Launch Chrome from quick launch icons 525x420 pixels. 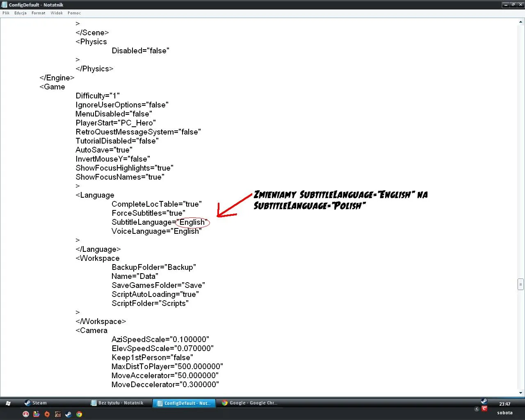pos(79,414)
